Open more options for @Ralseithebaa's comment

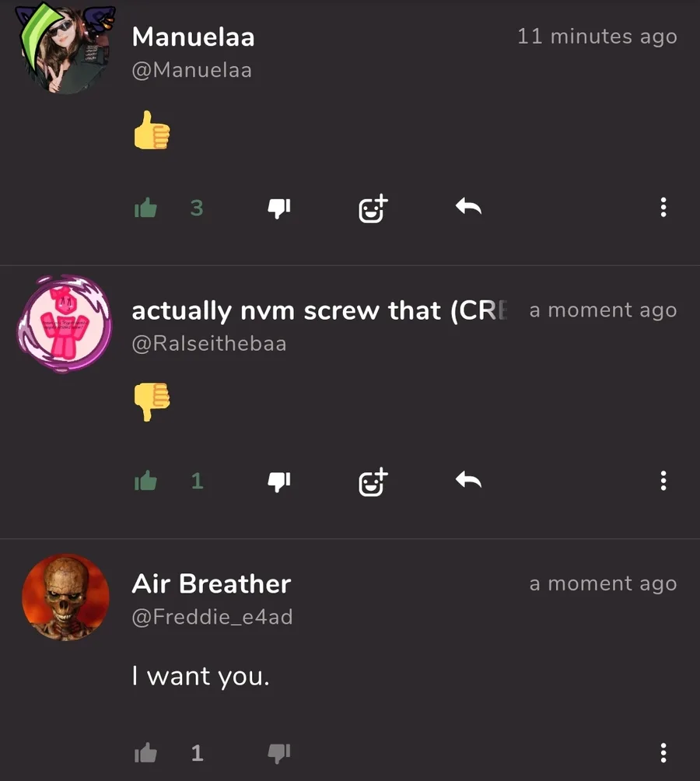point(663,481)
